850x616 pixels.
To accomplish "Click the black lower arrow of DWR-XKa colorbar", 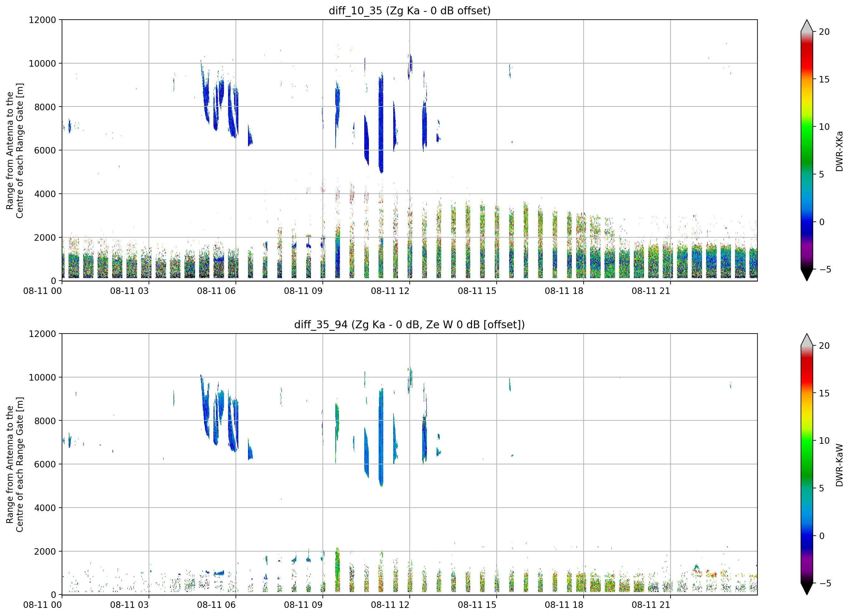I will coord(806,275).
